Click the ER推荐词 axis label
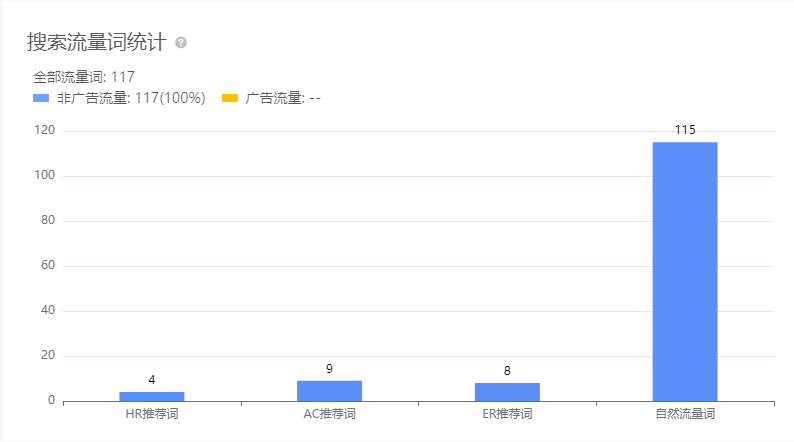 pyautogui.click(x=507, y=414)
